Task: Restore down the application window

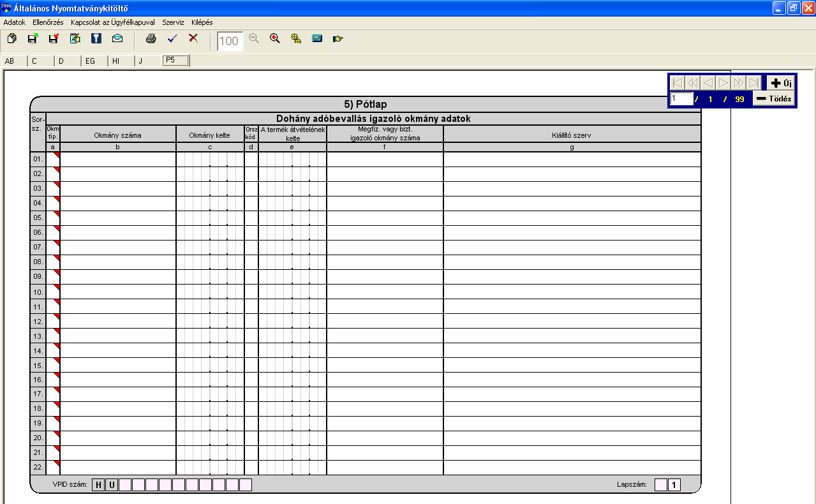Action: 793,8
